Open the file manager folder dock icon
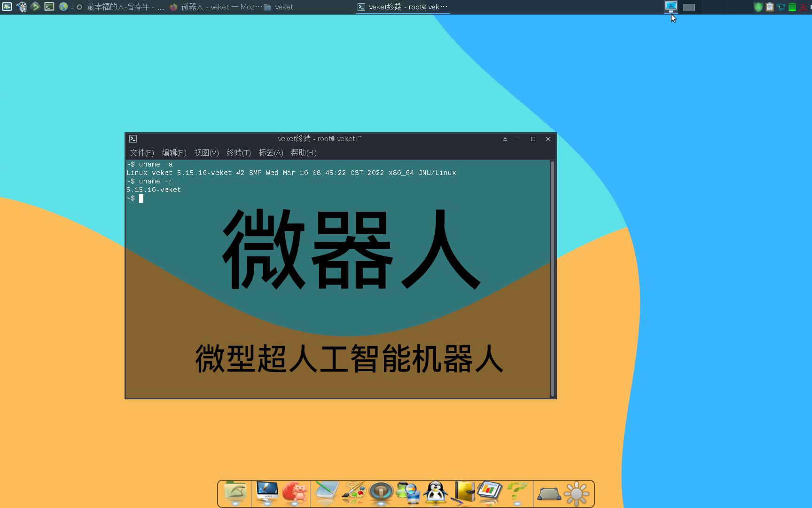Image resolution: width=812 pixels, height=508 pixels. tap(235, 493)
